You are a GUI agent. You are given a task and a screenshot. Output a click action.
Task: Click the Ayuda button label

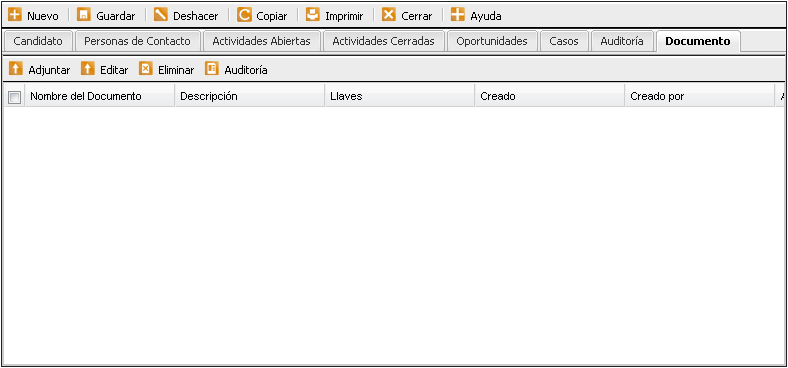[x=486, y=16]
